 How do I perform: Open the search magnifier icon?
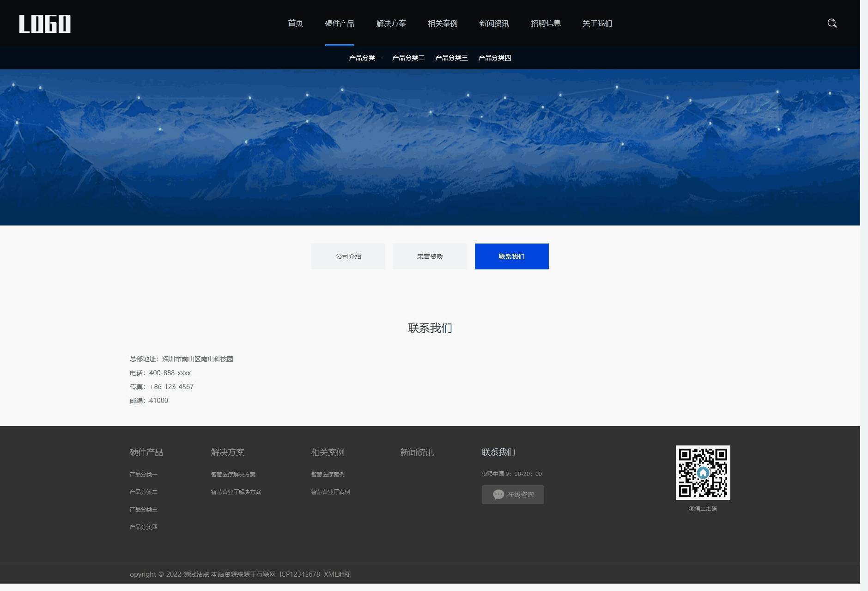pos(832,24)
